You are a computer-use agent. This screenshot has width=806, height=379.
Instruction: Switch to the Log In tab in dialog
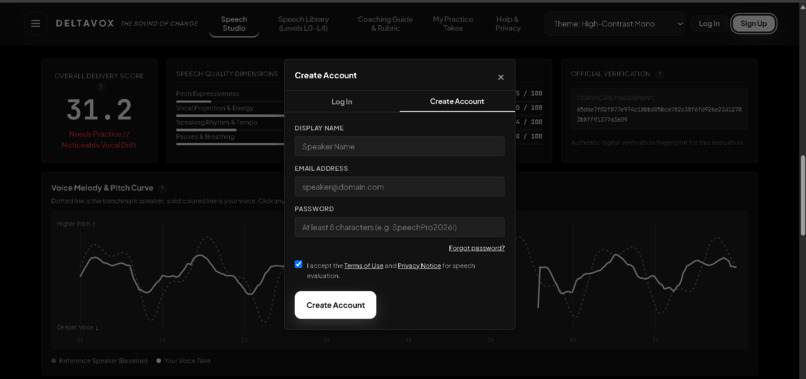click(x=342, y=101)
